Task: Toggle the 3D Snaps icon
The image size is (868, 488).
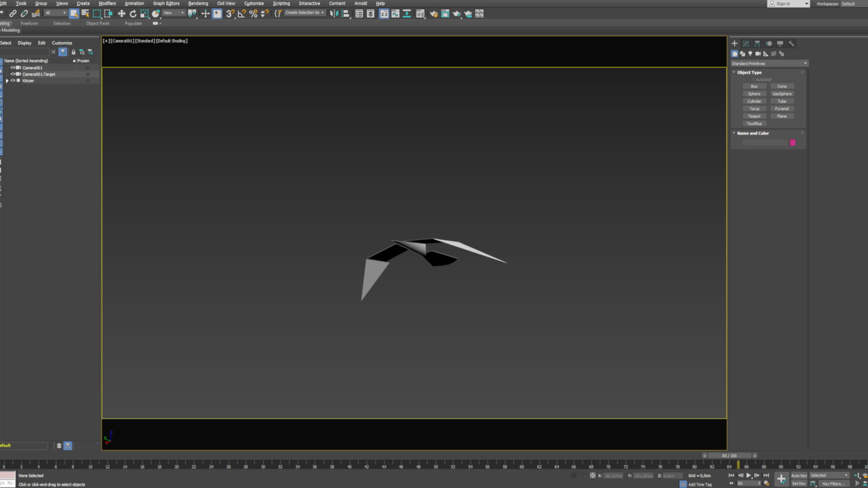Action: [x=230, y=14]
